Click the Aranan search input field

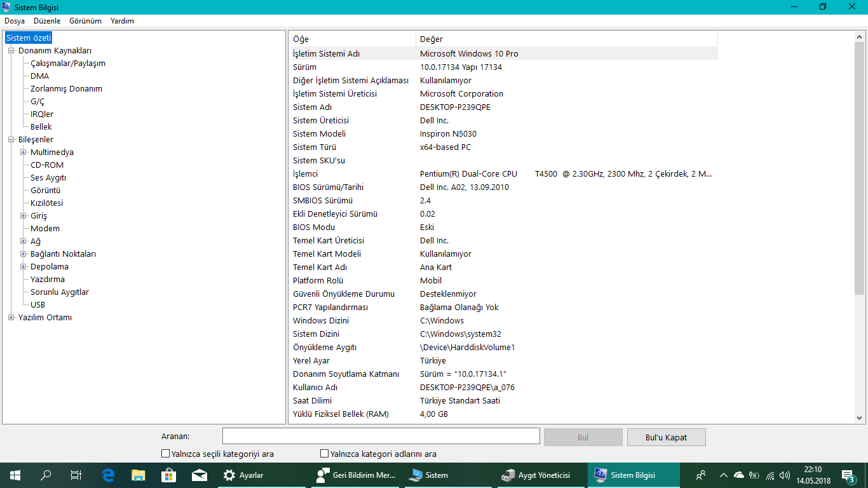coord(381,437)
